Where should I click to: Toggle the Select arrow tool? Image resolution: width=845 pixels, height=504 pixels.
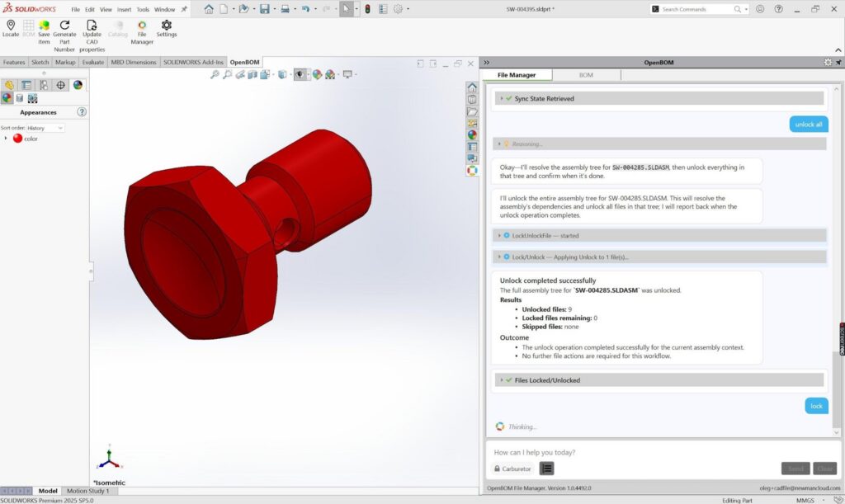pos(347,9)
